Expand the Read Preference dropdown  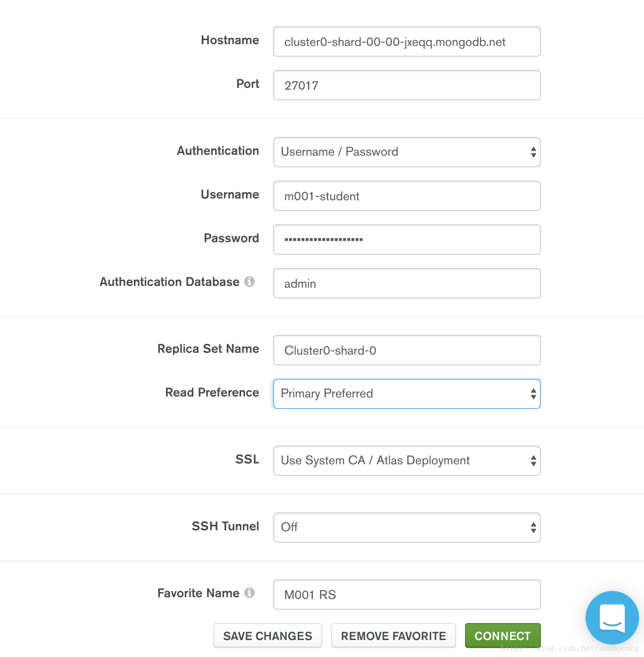coord(407,394)
